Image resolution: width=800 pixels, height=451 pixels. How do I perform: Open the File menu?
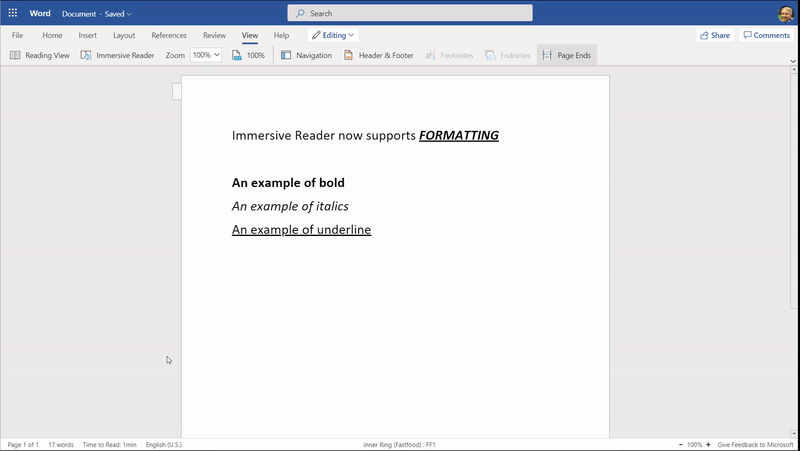pyautogui.click(x=17, y=35)
